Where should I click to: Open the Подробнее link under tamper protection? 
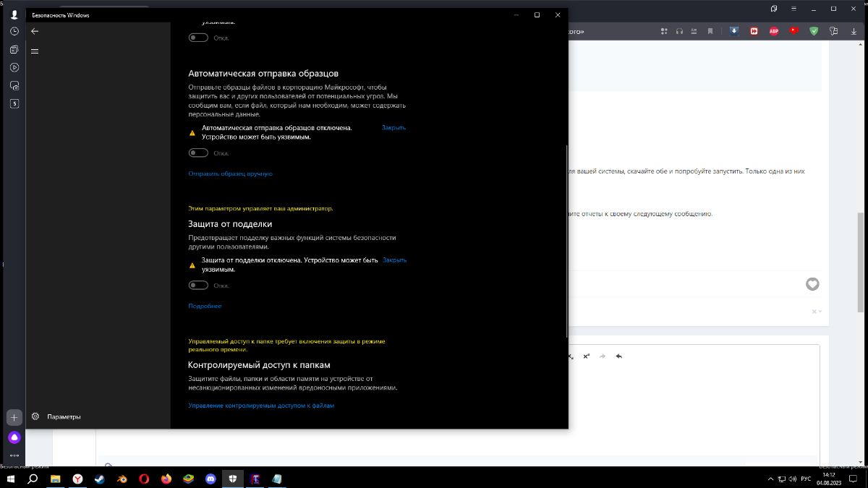tap(205, 306)
